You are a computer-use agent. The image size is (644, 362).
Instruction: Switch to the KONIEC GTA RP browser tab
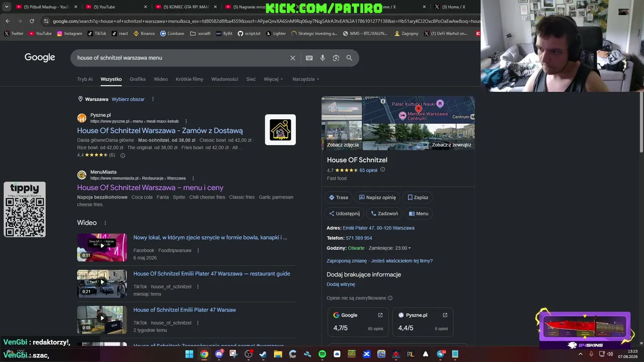pos(186,7)
